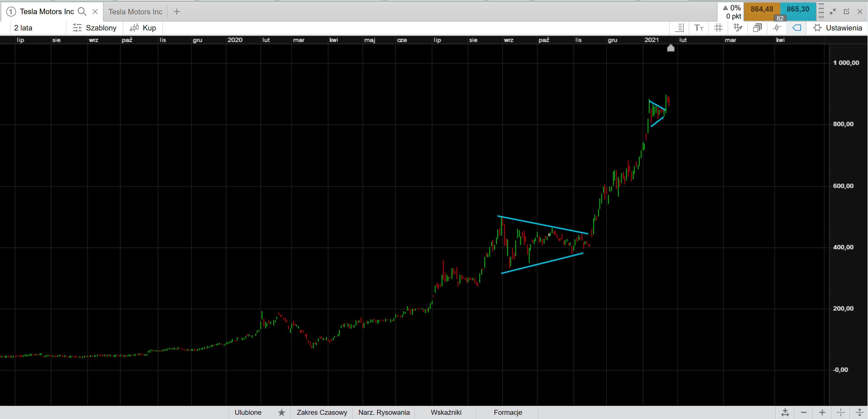Click the gray house marker on the time axis

tap(671, 48)
